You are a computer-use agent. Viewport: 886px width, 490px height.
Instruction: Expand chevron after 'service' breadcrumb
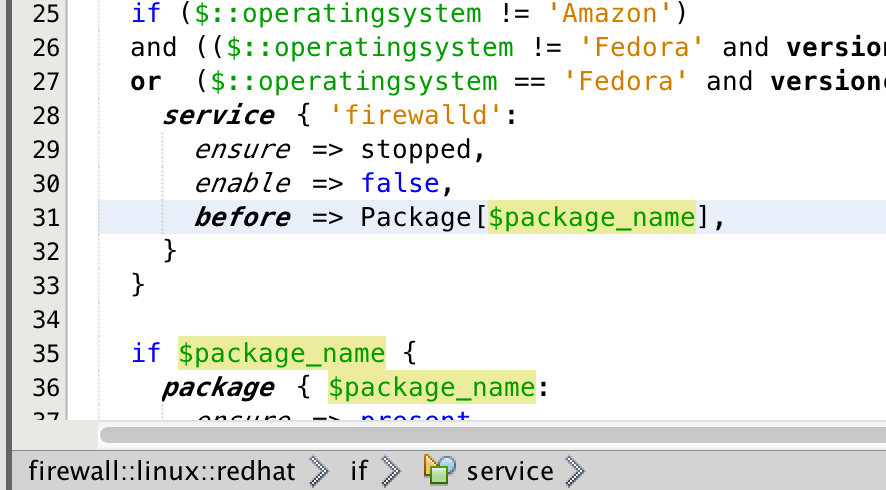pyautogui.click(x=575, y=471)
